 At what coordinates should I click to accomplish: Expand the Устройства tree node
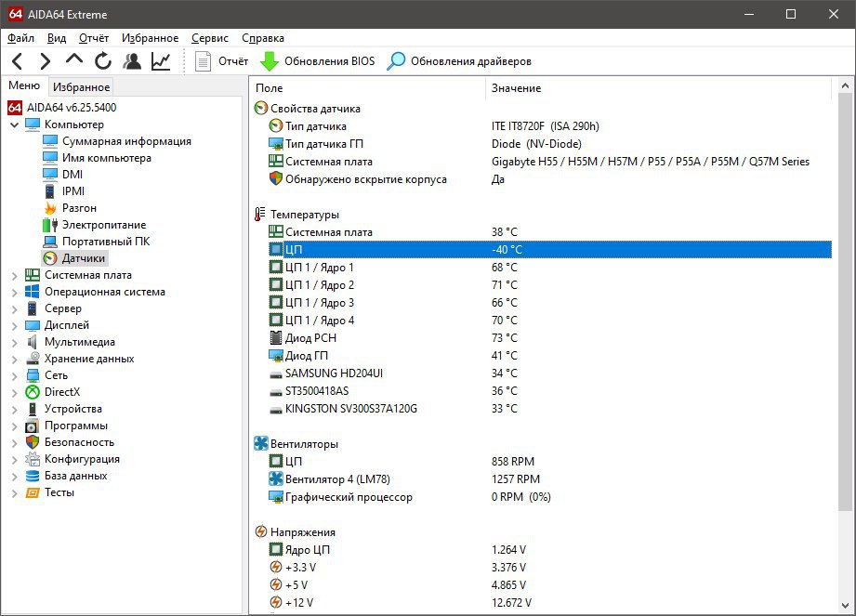pyautogui.click(x=15, y=409)
